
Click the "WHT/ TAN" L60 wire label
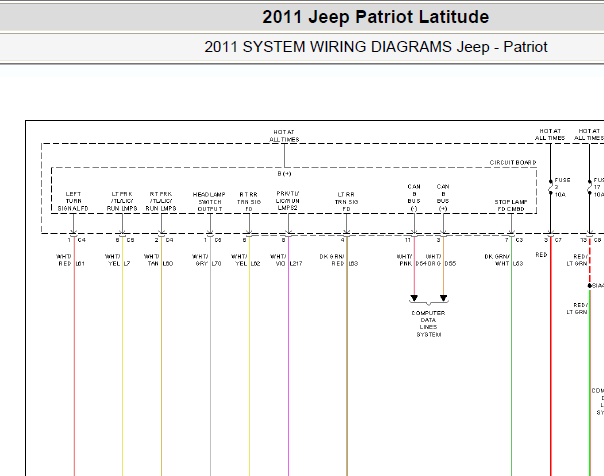tap(151, 260)
